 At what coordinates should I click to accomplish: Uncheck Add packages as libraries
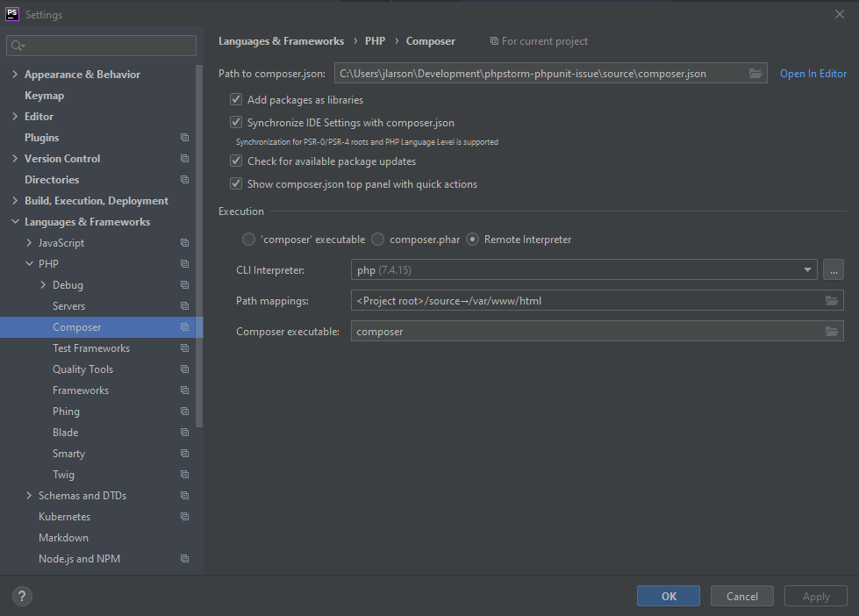click(236, 99)
